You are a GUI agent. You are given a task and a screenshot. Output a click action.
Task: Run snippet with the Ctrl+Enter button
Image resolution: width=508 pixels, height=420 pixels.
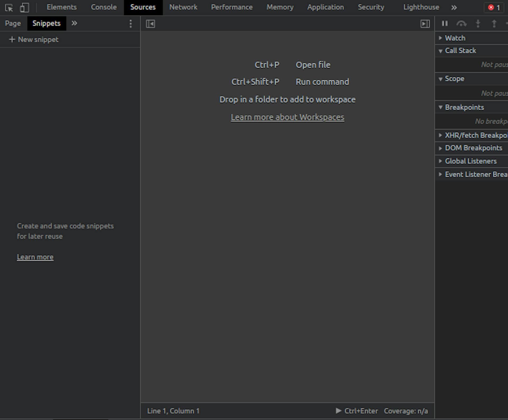[x=357, y=411]
